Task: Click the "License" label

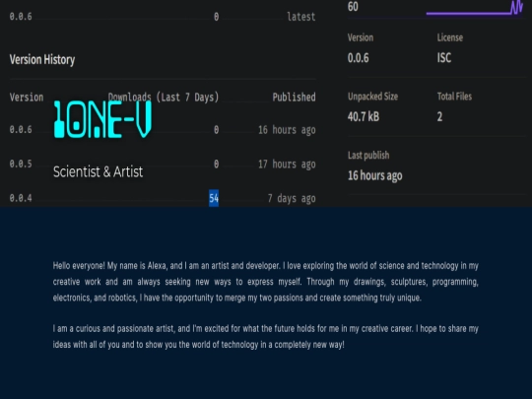Action: [450, 37]
